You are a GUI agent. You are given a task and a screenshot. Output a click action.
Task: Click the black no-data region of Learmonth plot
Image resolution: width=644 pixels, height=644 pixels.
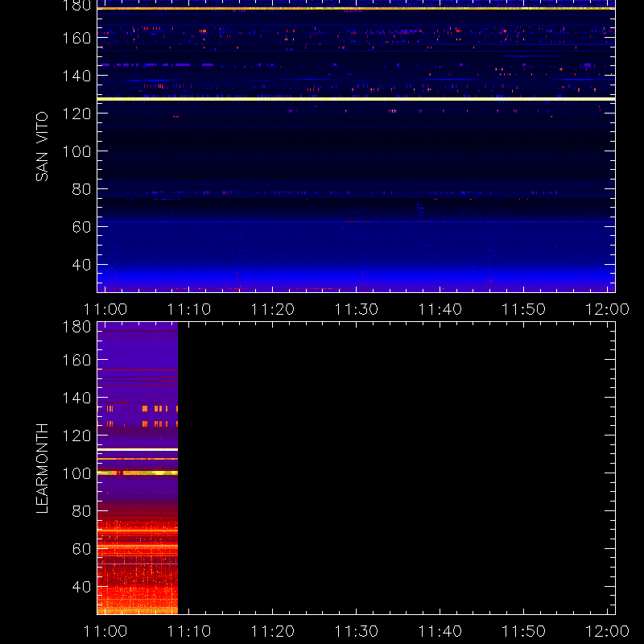point(396,469)
